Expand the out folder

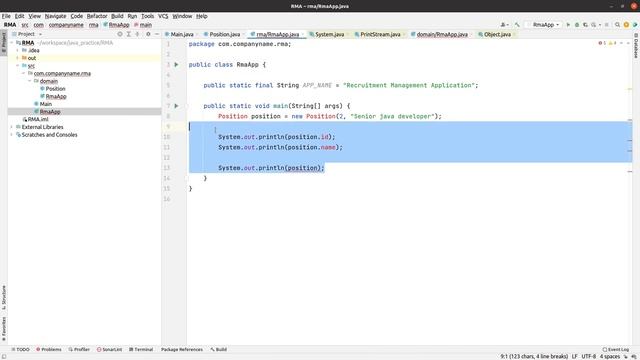[18, 58]
